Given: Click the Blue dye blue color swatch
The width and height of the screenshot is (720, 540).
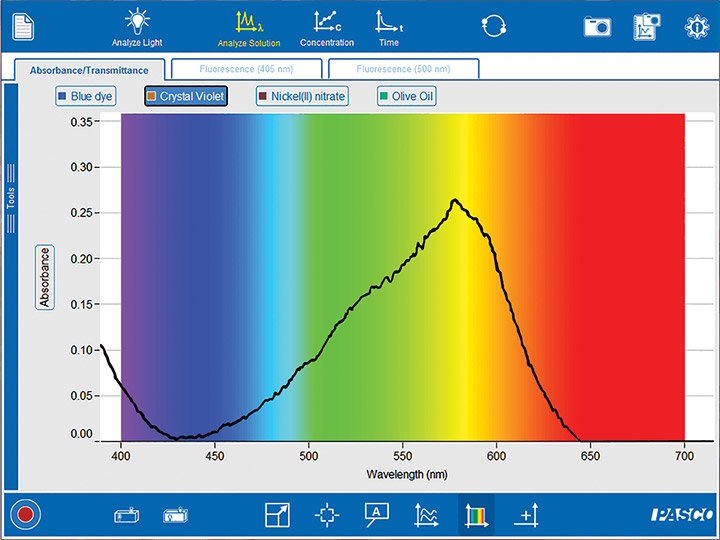Looking at the screenshot, I should click(x=62, y=96).
